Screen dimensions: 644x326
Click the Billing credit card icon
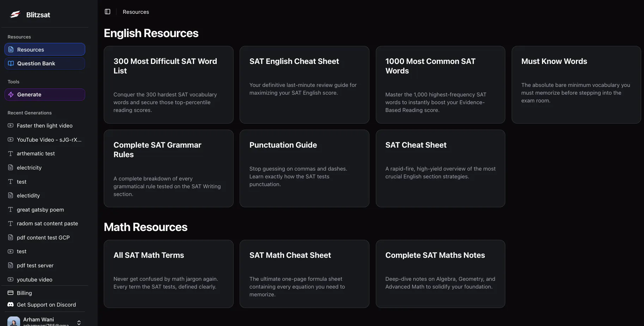pyautogui.click(x=11, y=293)
